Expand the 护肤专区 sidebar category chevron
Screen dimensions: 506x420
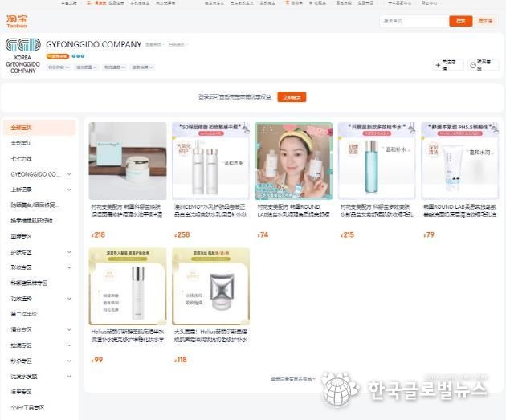coord(69,252)
